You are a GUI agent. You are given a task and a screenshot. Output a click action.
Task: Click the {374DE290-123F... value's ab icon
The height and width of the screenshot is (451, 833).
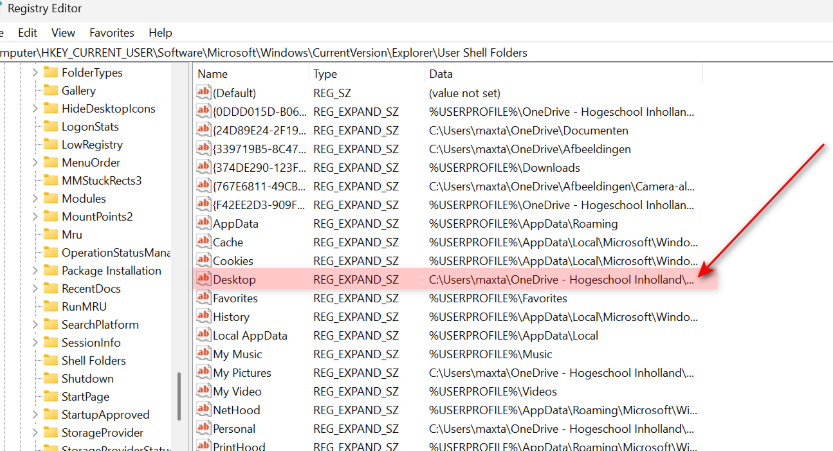click(203, 167)
